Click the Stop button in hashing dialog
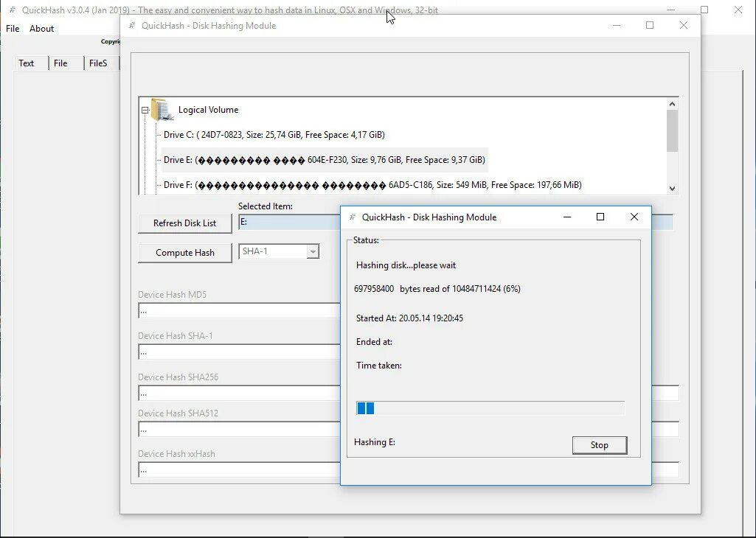 coord(600,445)
